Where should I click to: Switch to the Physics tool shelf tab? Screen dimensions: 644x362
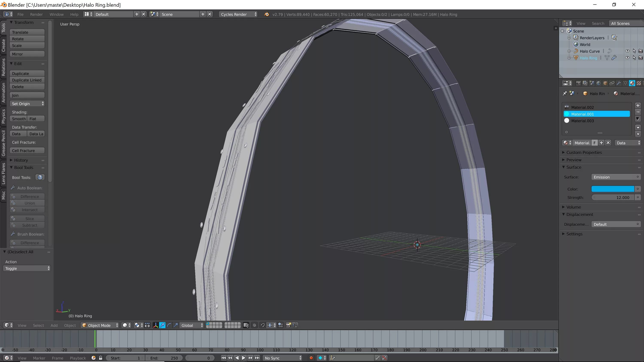coord(3,116)
